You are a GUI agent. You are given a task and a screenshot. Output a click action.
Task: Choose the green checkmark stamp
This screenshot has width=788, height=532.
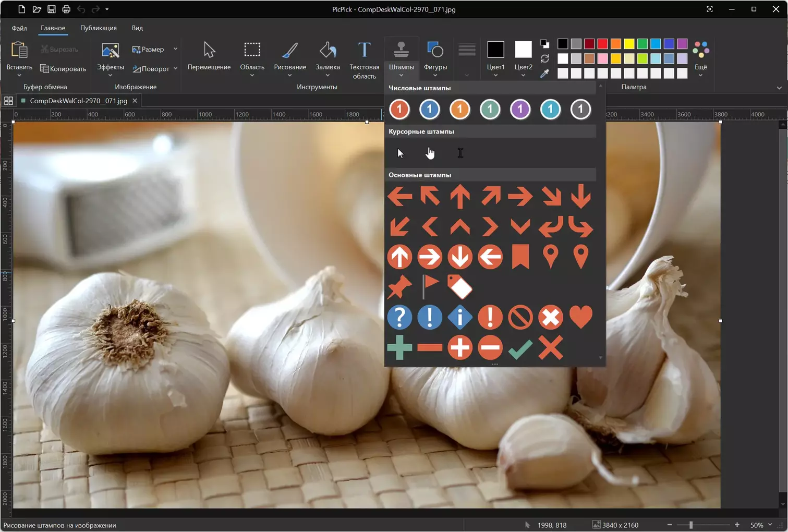520,348
